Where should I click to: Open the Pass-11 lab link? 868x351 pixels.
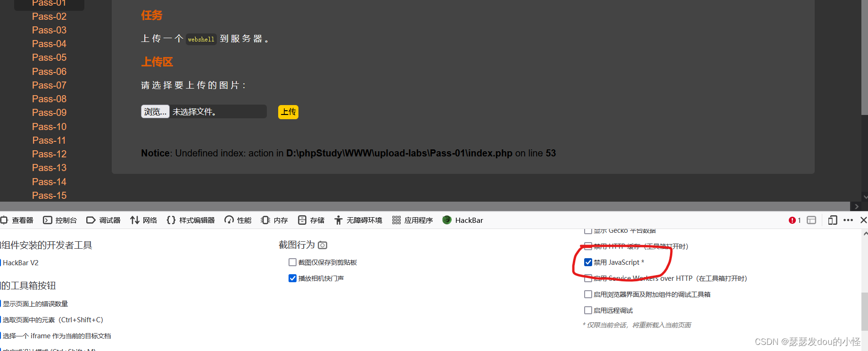[49, 140]
